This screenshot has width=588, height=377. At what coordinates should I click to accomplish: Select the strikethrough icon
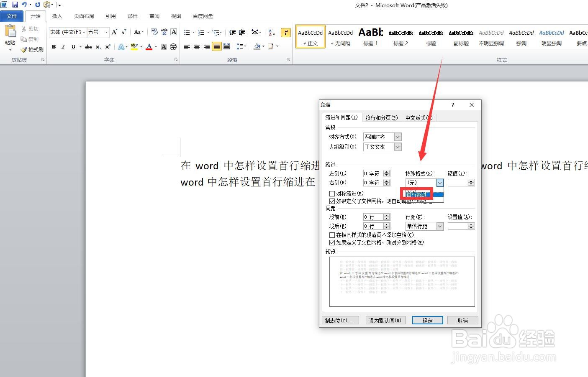click(x=87, y=46)
